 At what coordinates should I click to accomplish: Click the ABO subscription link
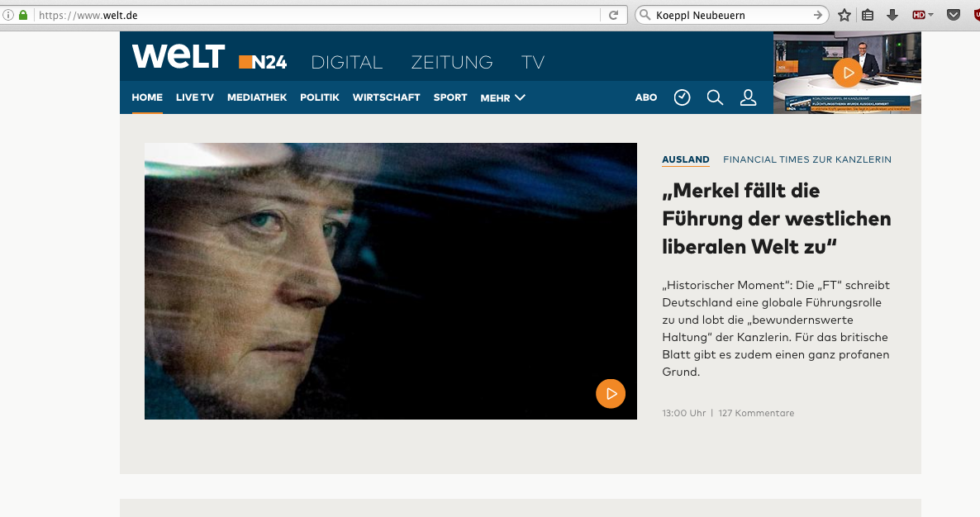(645, 97)
